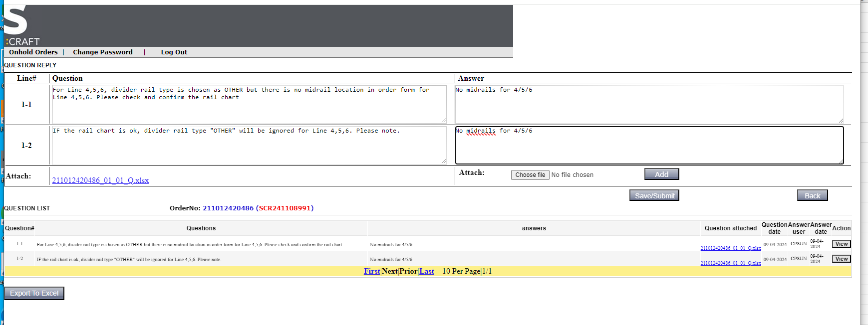Open the attachment link in list row 1-2

point(730,263)
